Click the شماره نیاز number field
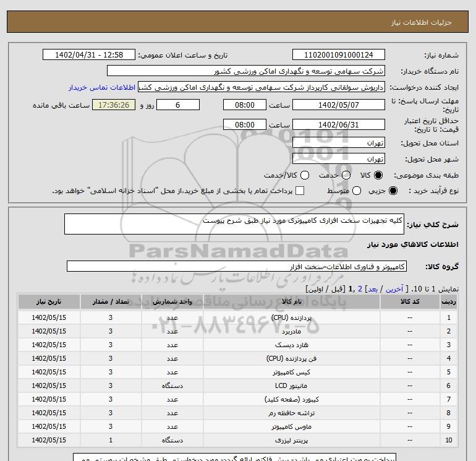The height and width of the screenshot is (461, 476). [x=339, y=54]
